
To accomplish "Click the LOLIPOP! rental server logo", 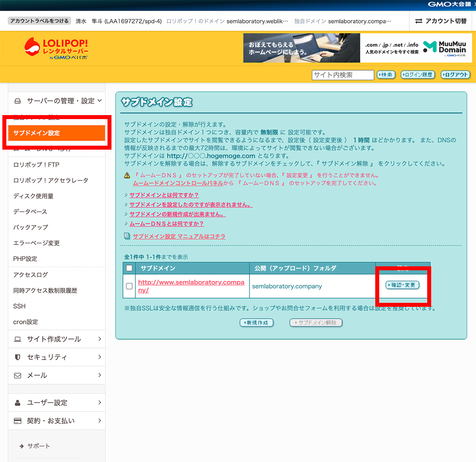I will tap(56, 48).
